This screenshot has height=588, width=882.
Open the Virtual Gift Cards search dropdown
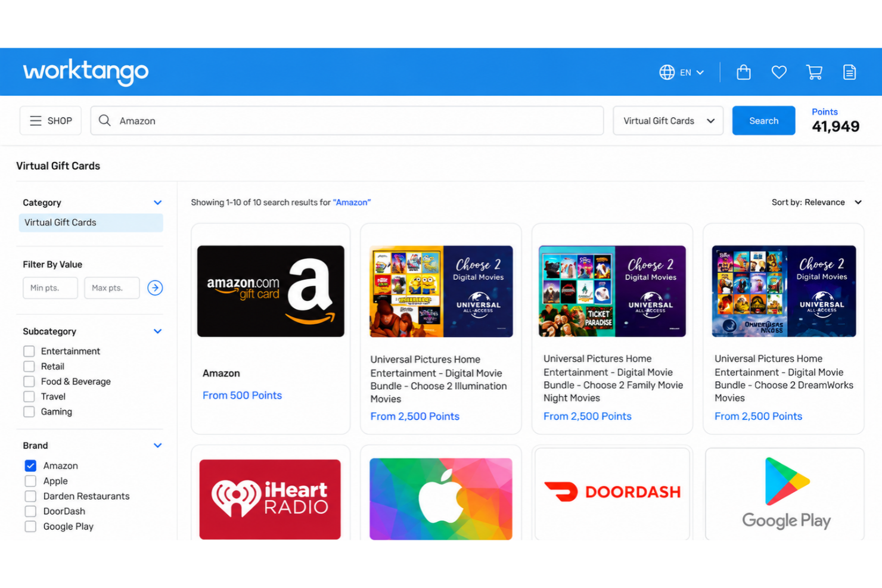click(668, 120)
